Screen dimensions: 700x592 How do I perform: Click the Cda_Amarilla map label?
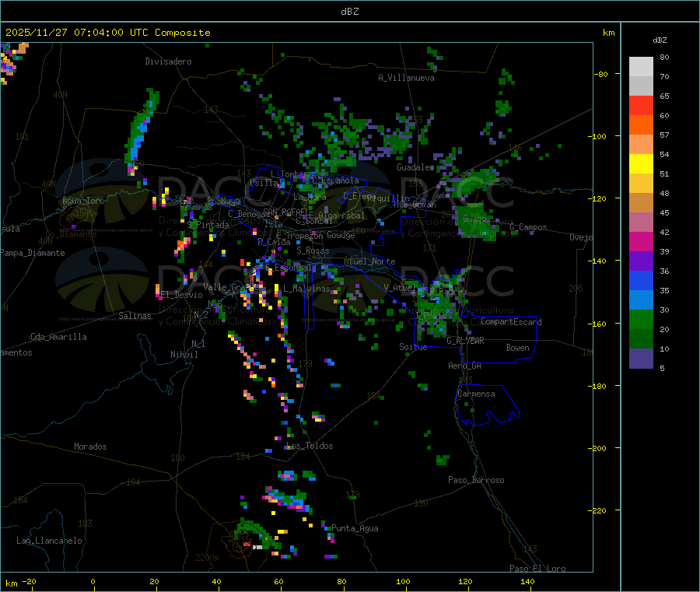58,337
